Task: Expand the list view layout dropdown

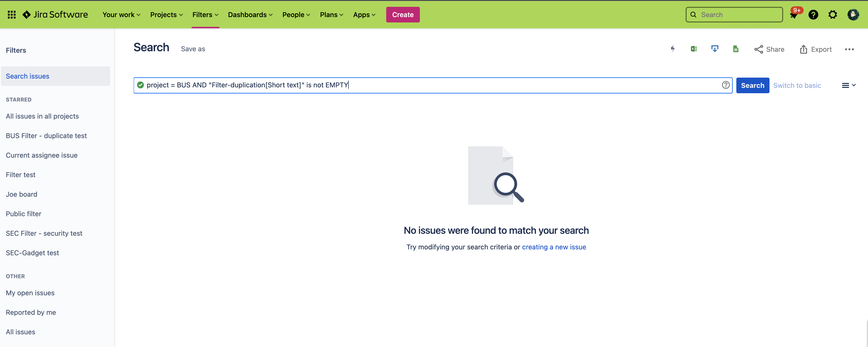Action: coord(848,85)
